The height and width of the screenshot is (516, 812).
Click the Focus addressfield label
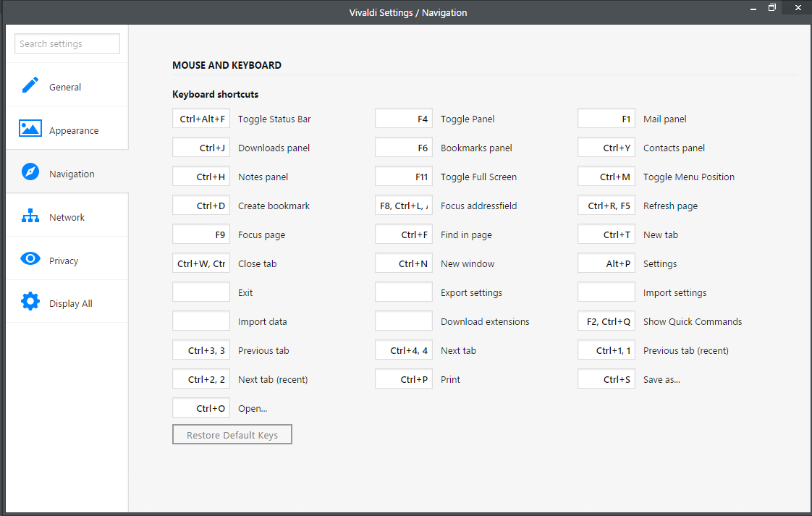478,206
